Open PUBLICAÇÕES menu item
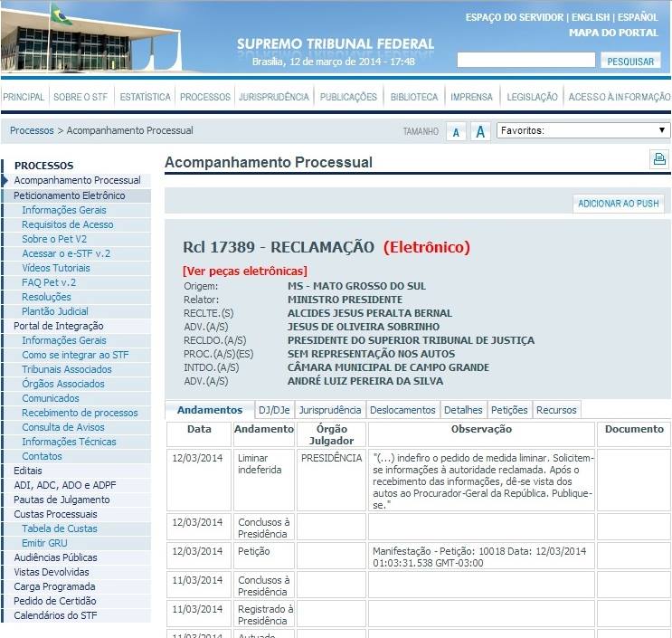Screen dimensions: 672x638 click(x=348, y=97)
